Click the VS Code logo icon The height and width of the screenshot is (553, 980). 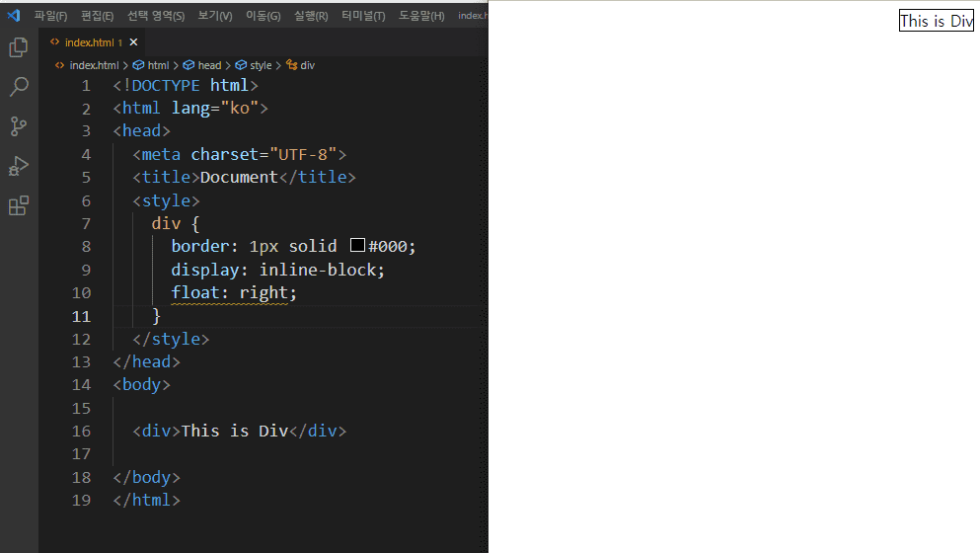pyautogui.click(x=14, y=15)
